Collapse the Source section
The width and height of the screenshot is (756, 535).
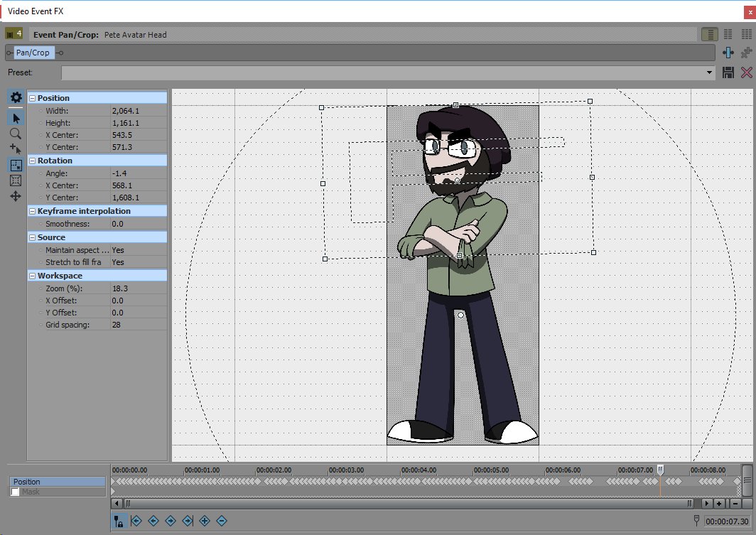tap(32, 237)
